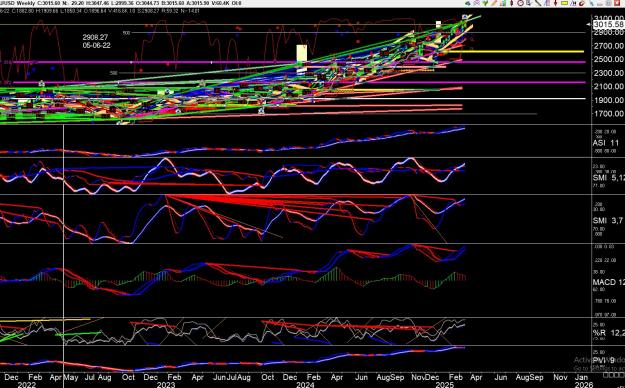Click the red downward arrow toolbar icon

pos(555,3)
